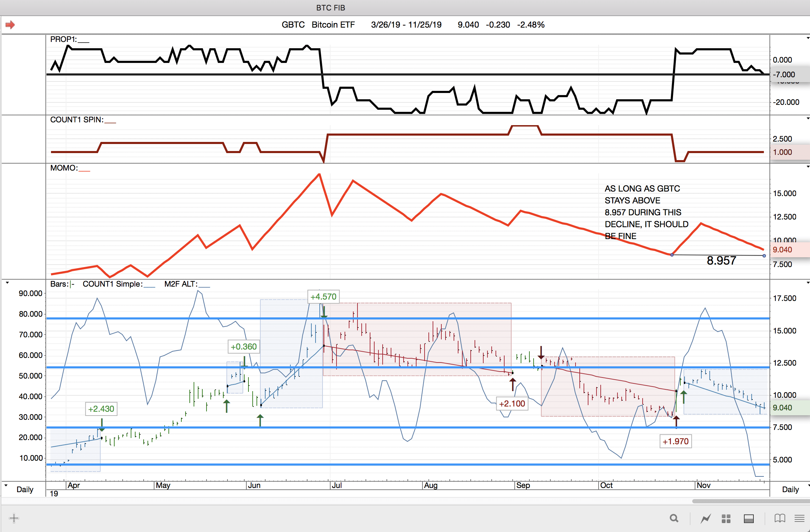Open the four-square grid view icon
Viewport: 810px width, 532px height.
[726, 518]
